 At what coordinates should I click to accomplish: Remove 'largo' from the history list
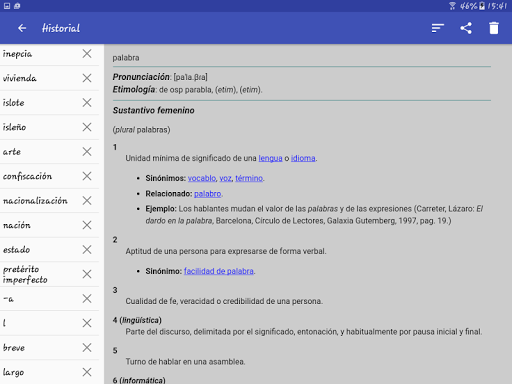coord(87,372)
